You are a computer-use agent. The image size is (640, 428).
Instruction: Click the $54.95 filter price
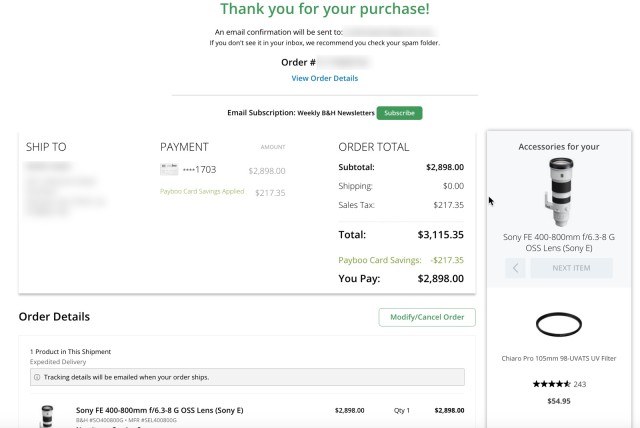pyautogui.click(x=559, y=401)
